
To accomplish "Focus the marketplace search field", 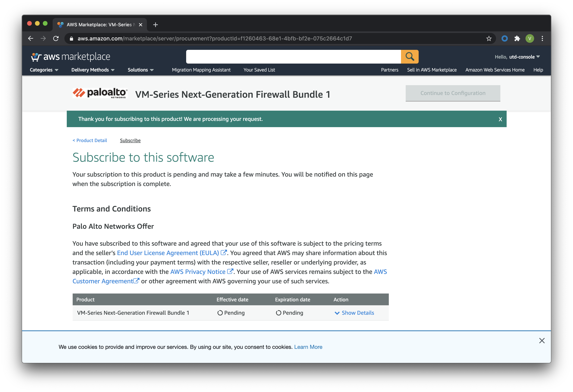I will [293, 57].
